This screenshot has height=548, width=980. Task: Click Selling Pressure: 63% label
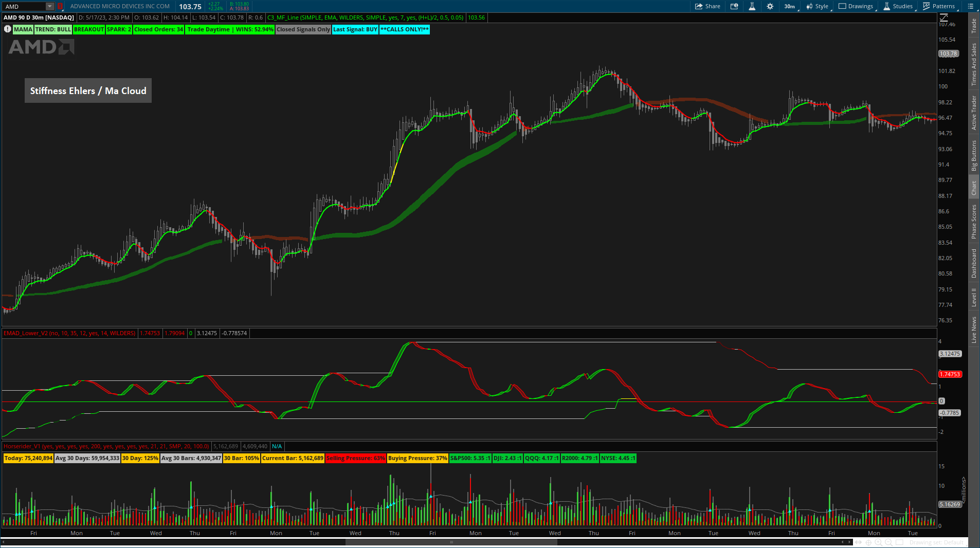356,458
